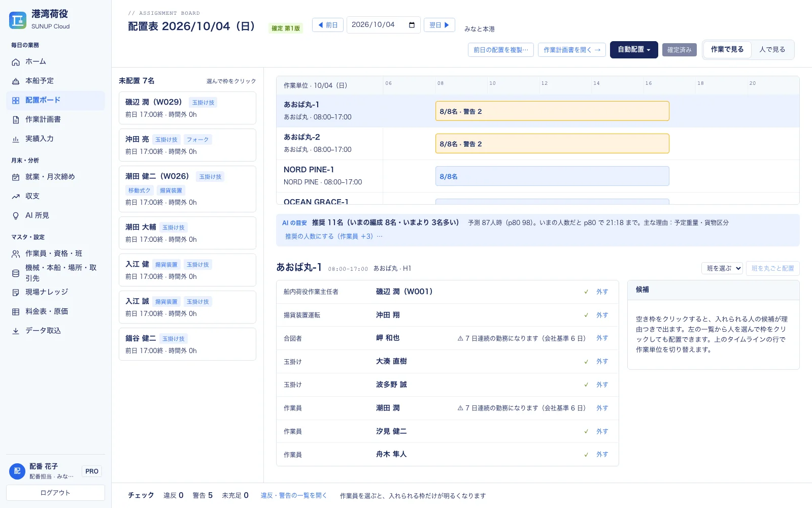Go to 作業計画書 page in sidebar
This screenshot has height=508, width=812.
coord(55,119)
